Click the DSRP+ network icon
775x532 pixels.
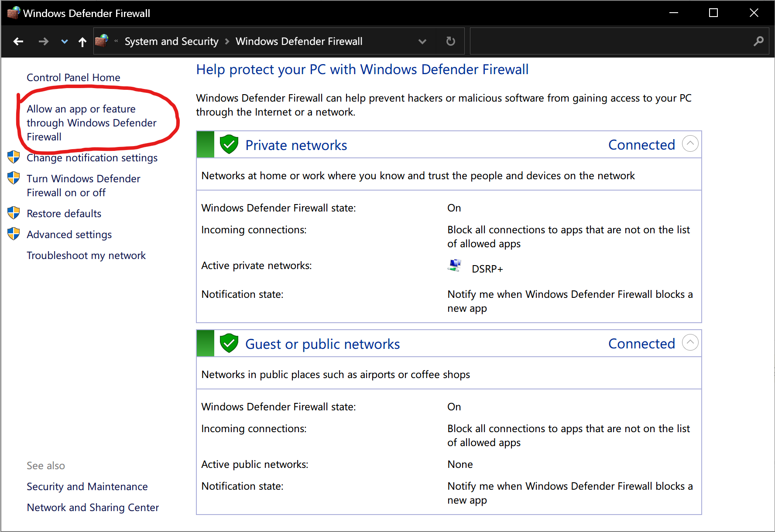pos(455,266)
